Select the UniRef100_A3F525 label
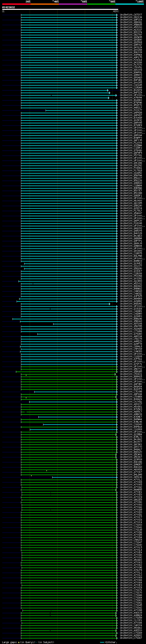Screen dimensions: 146x644 tap(131, 296)
